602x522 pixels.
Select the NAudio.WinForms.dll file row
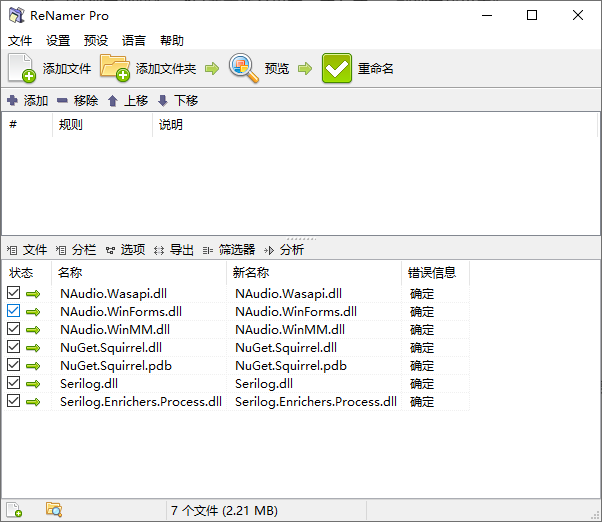(236, 312)
